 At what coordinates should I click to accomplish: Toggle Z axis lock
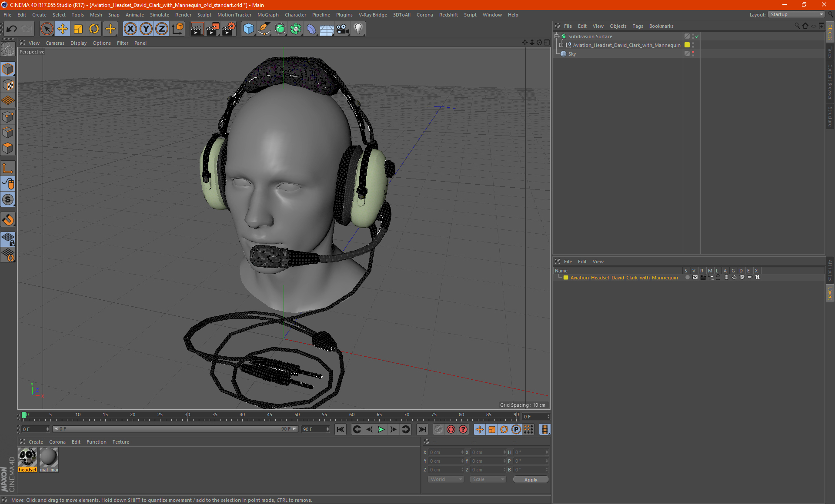162,29
